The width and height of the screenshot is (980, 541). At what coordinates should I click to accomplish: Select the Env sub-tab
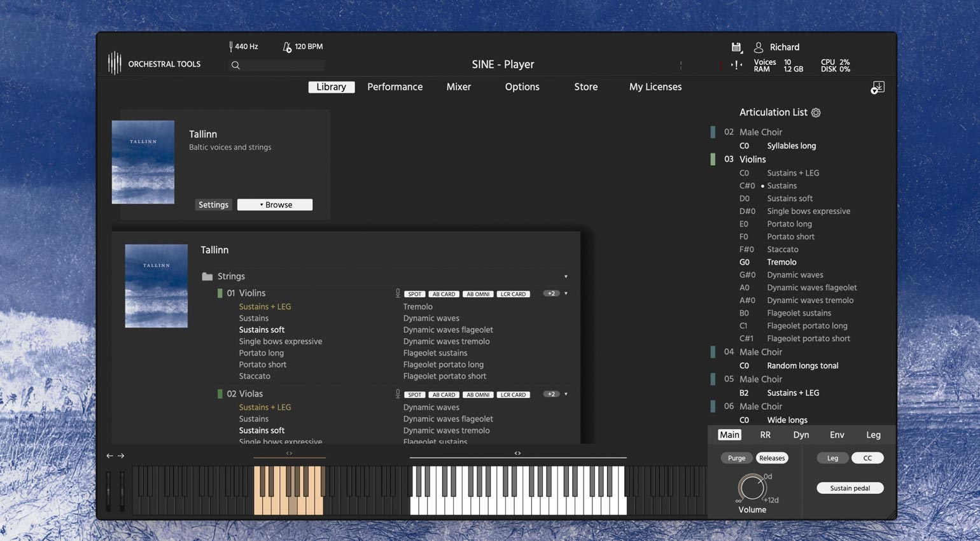click(837, 435)
